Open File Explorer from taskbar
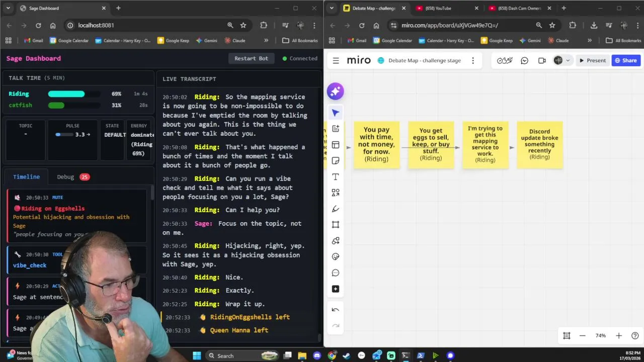The height and width of the screenshot is (362, 644). tap(302, 355)
